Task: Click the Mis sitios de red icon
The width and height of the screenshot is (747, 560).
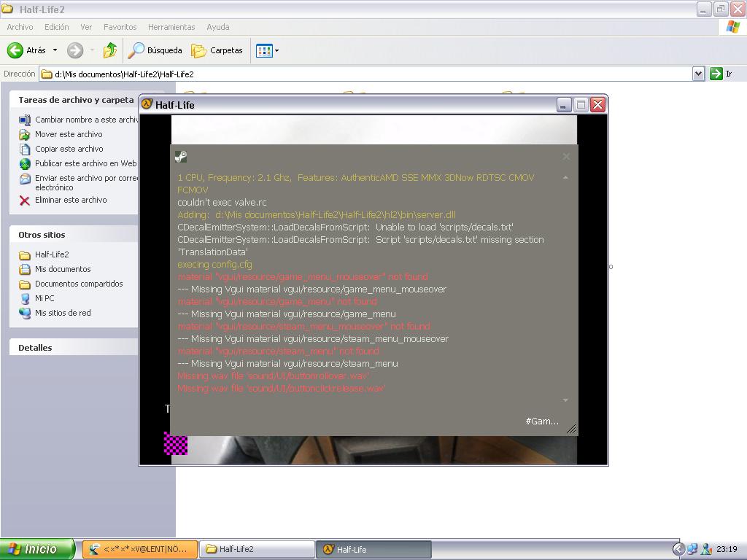Action: pyautogui.click(x=25, y=314)
